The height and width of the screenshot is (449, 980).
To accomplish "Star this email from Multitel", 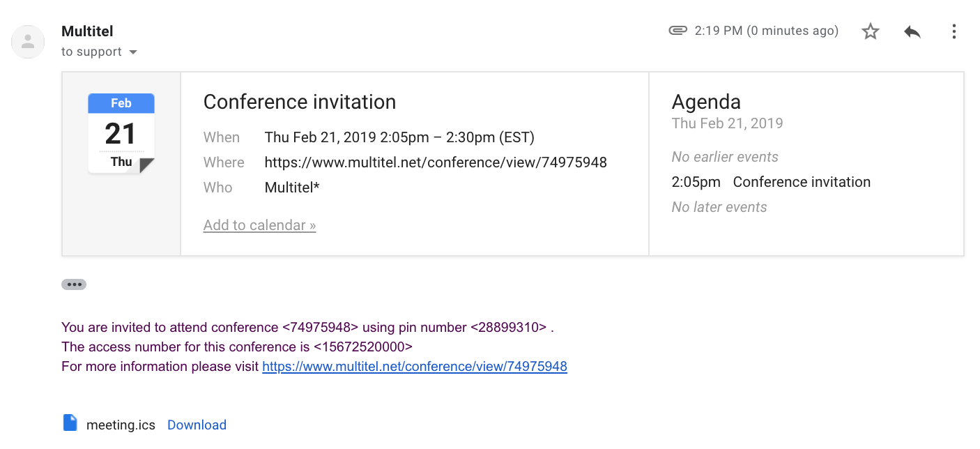I will tap(871, 31).
